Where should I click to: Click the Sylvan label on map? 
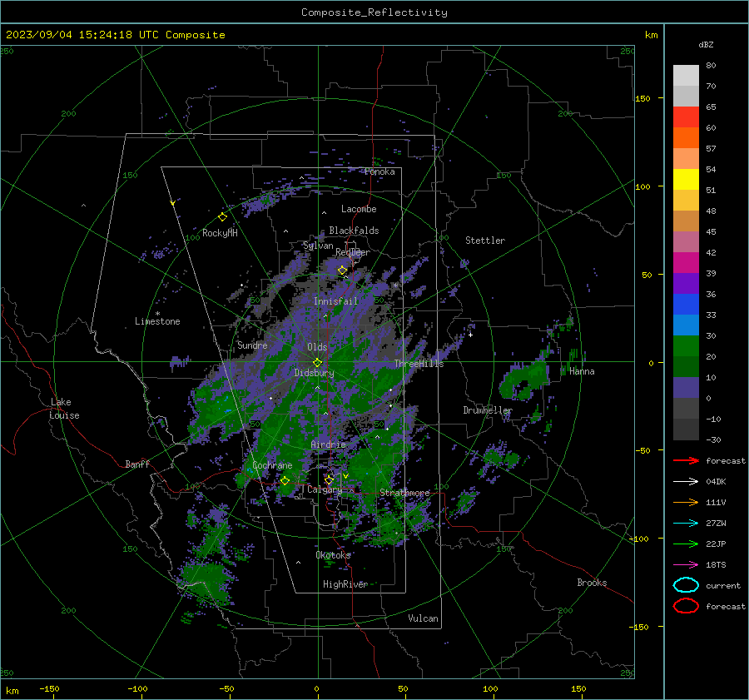(318, 246)
